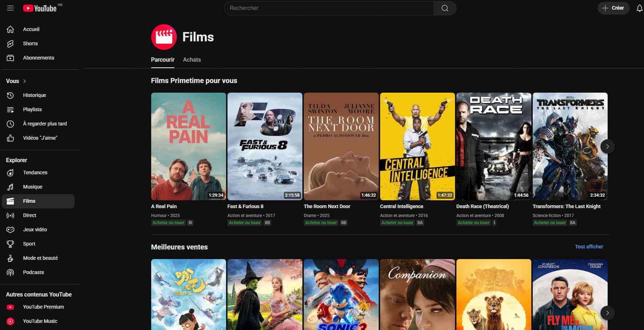Open the lion movie poster
644x330 pixels.
coord(494,295)
